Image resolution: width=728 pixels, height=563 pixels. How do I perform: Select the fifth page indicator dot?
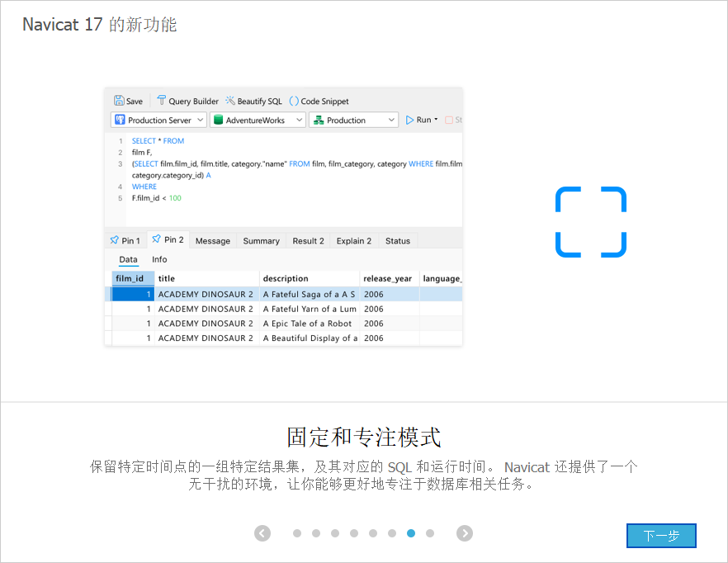[x=373, y=533]
